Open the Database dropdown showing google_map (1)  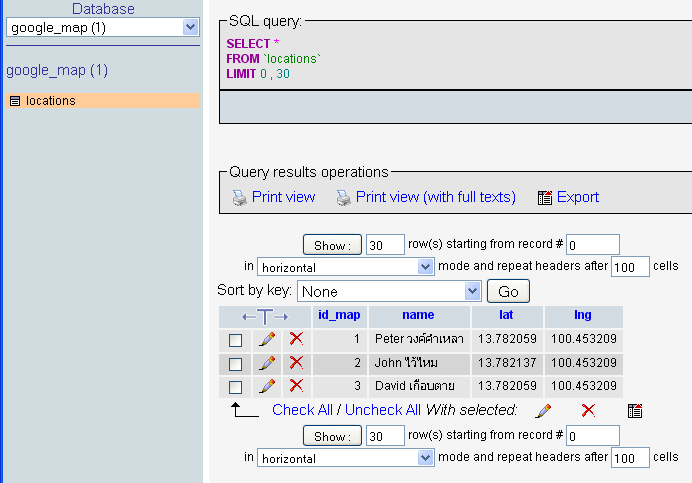[103, 28]
